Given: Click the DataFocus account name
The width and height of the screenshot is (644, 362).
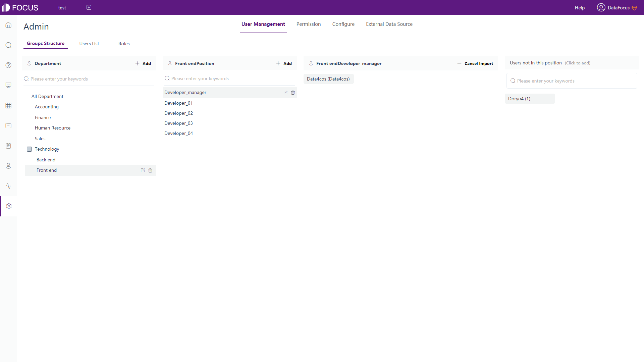Looking at the screenshot, I should [x=619, y=8].
